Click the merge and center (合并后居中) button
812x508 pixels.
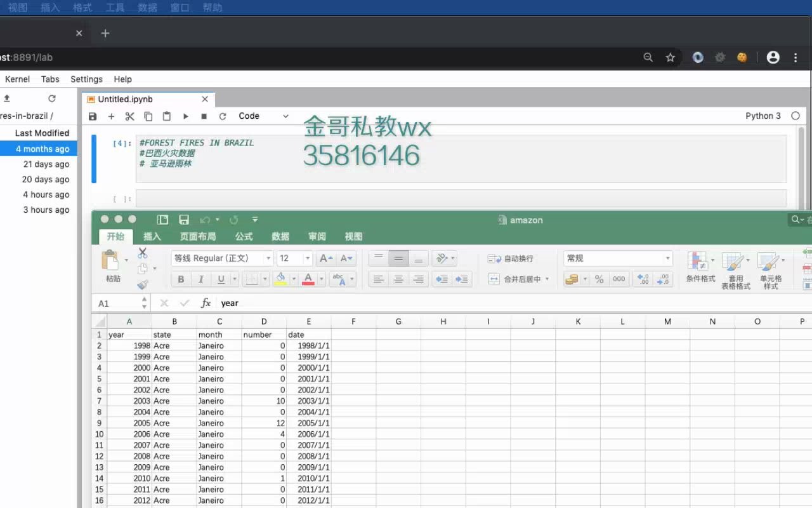pyautogui.click(x=517, y=279)
